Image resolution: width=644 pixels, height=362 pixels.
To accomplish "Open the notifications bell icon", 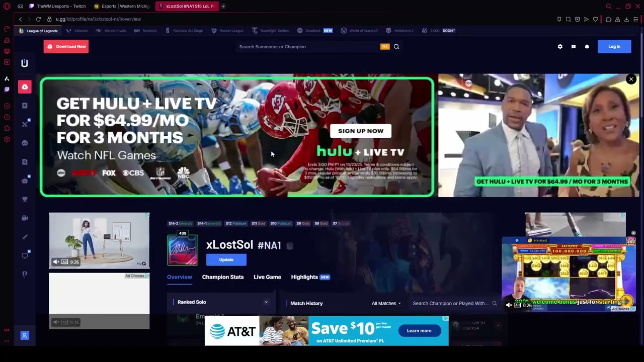I will (x=587, y=47).
